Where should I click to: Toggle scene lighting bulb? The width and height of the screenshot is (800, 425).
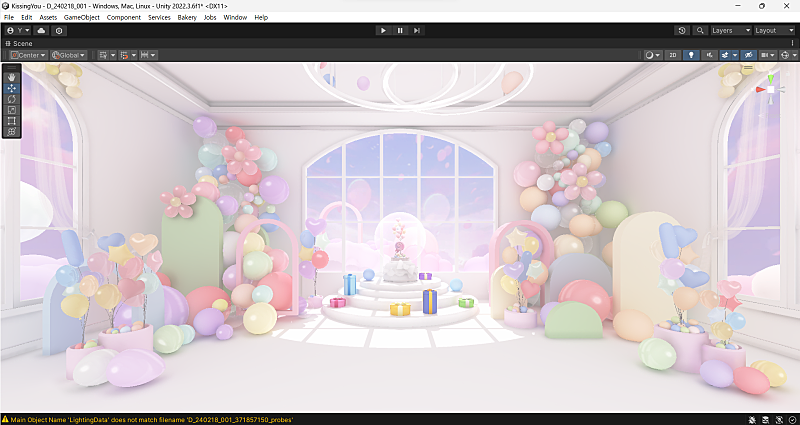[691, 55]
